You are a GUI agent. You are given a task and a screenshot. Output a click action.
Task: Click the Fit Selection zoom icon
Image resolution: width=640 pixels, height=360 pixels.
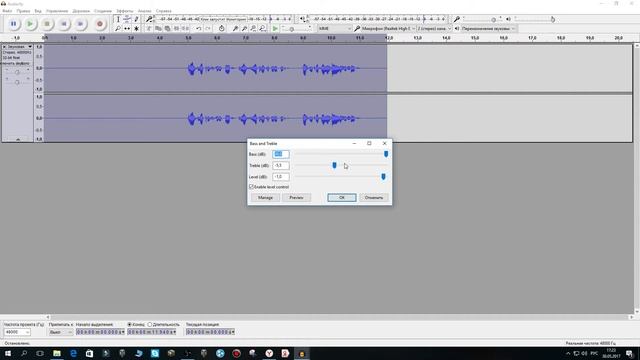[x=253, y=29]
